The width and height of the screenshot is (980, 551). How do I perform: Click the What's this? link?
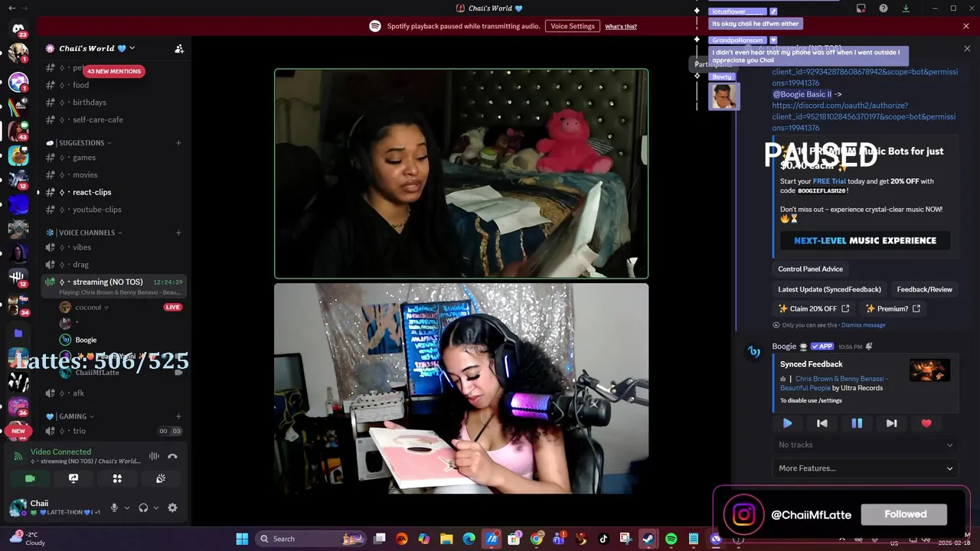coord(620,27)
